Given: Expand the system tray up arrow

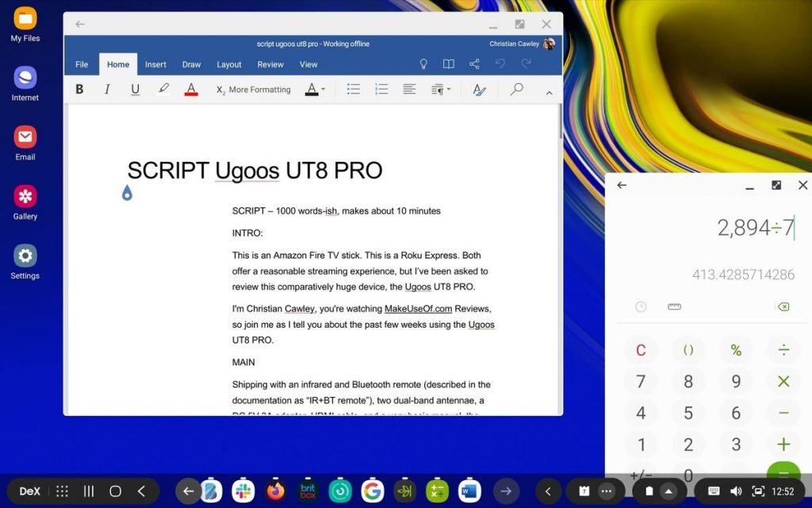Looking at the screenshot, I should pyautogui.click(x=668, y=491).
